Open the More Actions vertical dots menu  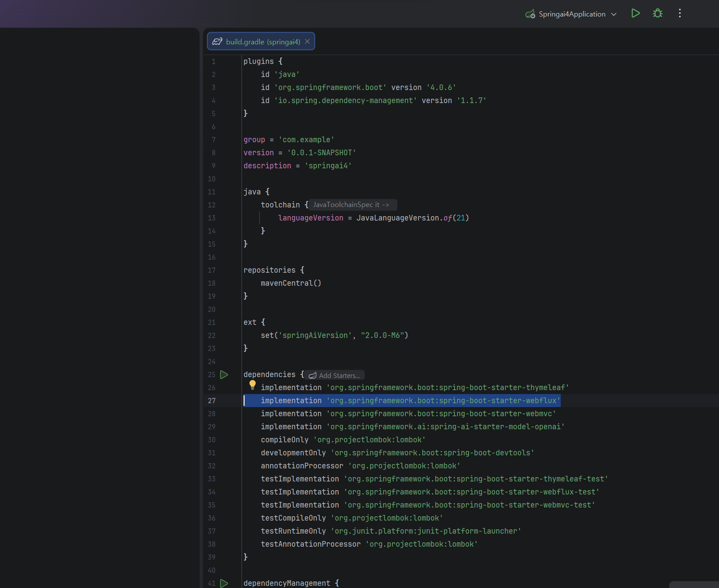tap(680, 13)
